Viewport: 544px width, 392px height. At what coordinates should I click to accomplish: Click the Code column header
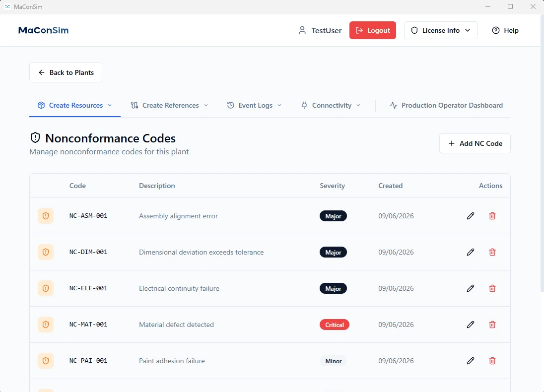coord(77,186)
